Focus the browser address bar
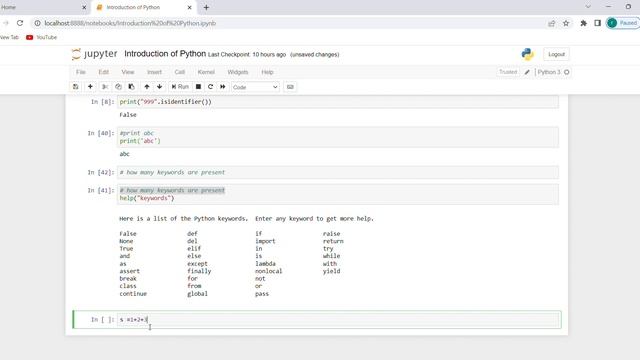The height and width of the screenshot is (360, 640). point(286,23)
